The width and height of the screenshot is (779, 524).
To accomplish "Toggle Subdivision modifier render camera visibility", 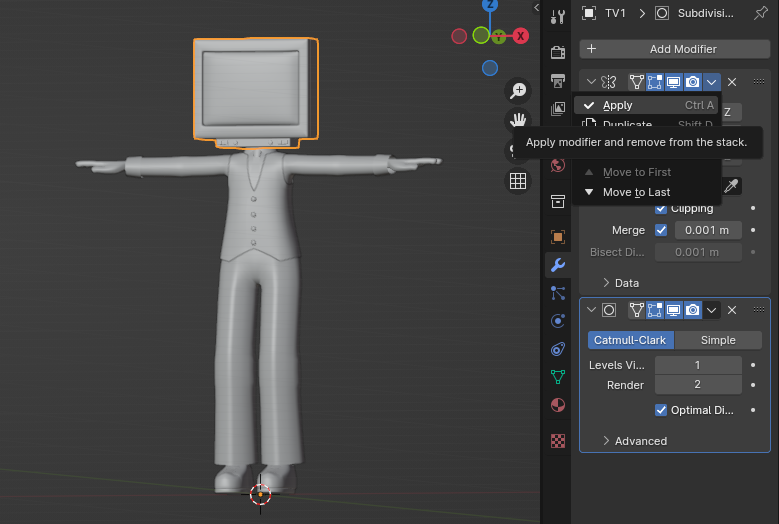I will coord(692,310).
